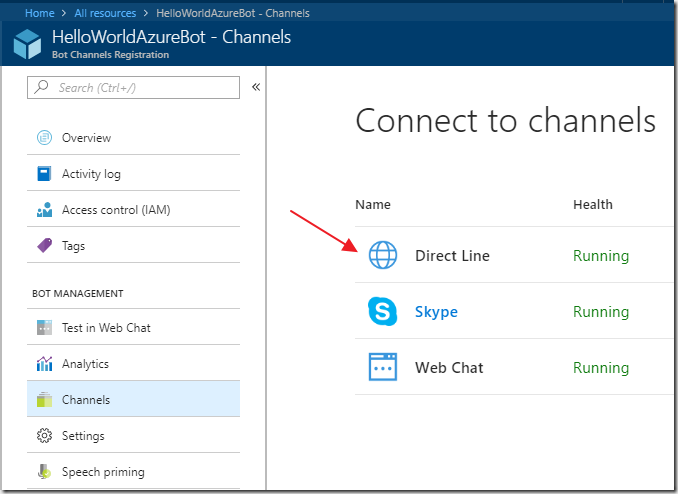This screenshot has width=678, height=494.
Task: Click the Access control people icon
Action: 44,209
